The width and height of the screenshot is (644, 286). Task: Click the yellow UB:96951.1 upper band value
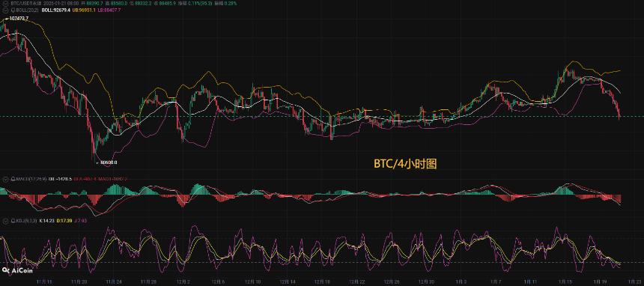(x=84, y=10)
